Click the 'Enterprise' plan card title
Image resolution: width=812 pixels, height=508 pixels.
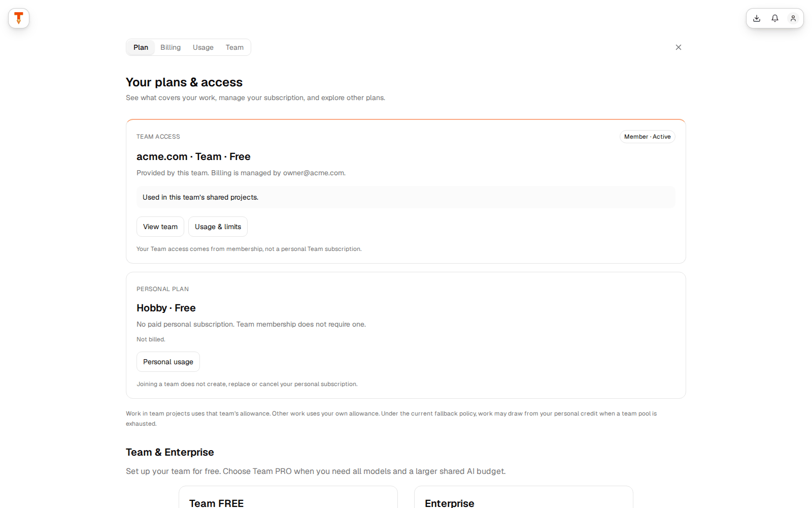pyautogui.click(x=450, y=503)
